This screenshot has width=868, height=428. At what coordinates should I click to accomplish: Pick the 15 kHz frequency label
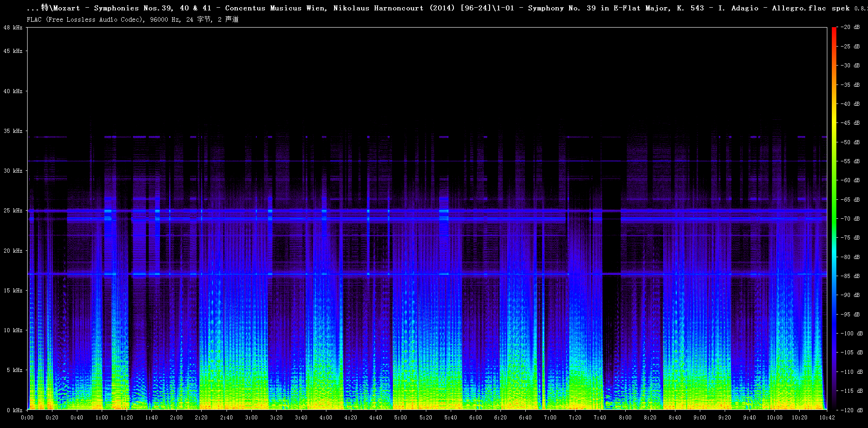tap(13, 291)
